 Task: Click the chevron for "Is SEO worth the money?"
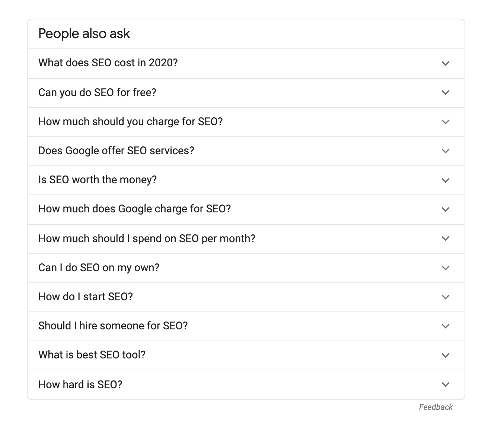[x=445, y=180]
